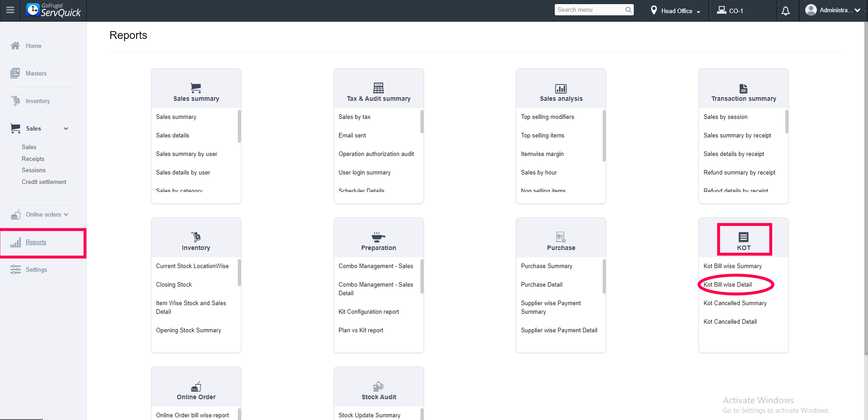Click the Sales cart sidebar icon
This screenshot has height=420, width=868.
15,128
